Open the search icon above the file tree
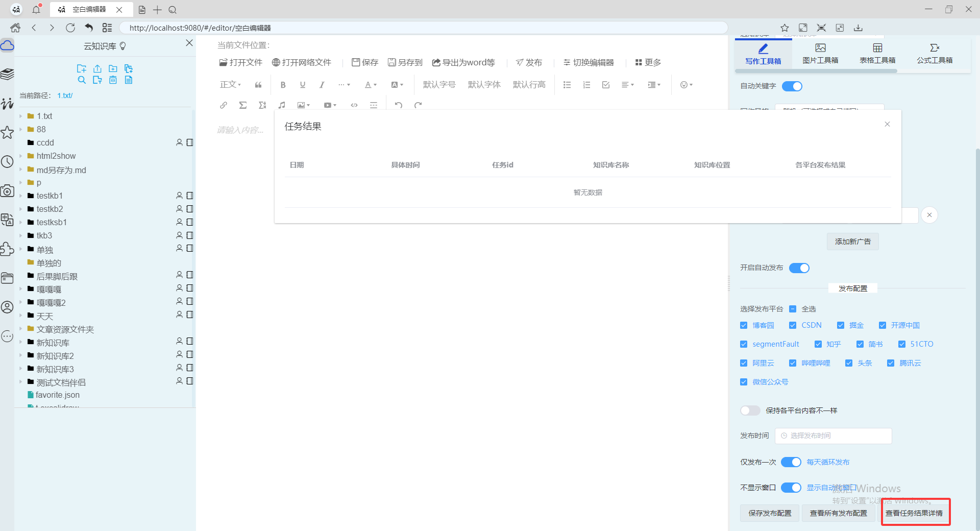This screenshot has width=980, height=531. tap(82, 80)
